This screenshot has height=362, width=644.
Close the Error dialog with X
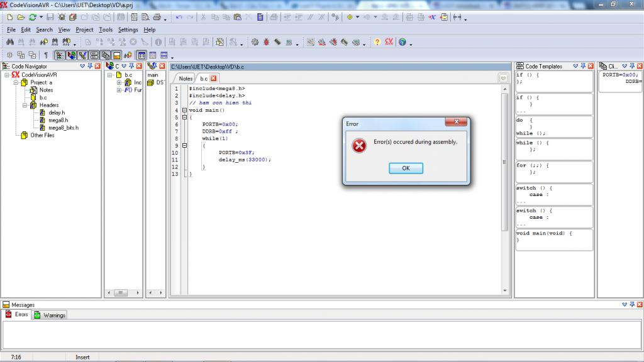pos(456,121)
